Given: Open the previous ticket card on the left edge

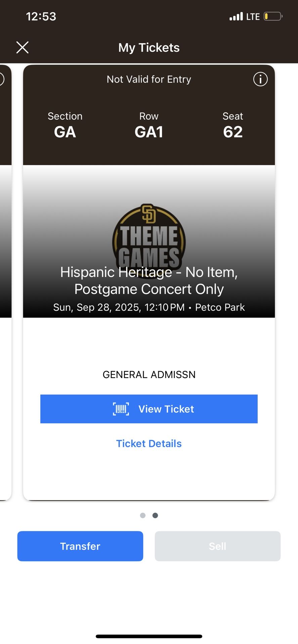Looking at the screenshot, I should 5,282.
